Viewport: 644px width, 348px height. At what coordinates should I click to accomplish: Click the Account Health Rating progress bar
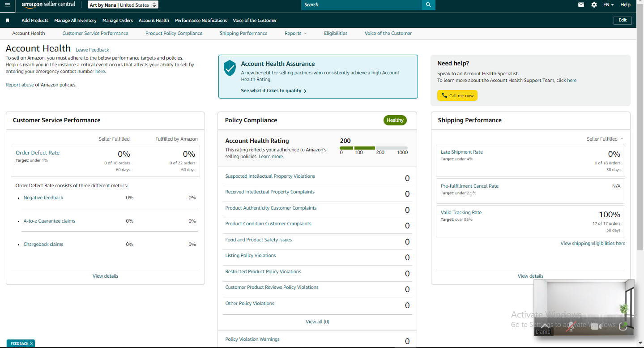pyautogui.click(x=374, y=148)
